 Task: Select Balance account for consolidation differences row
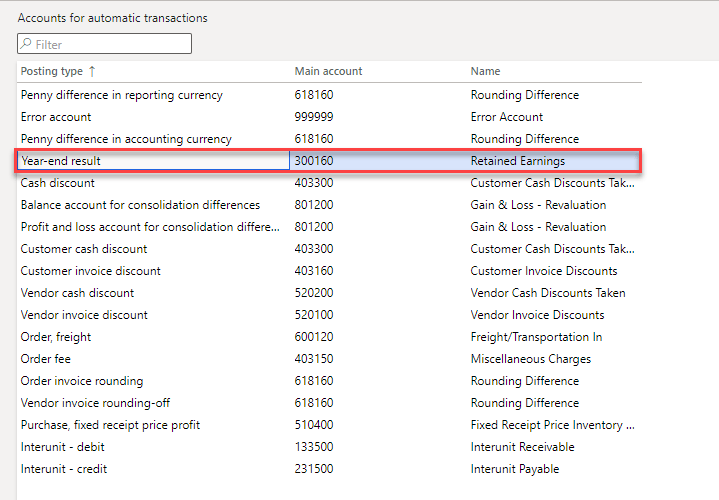tap(140, 205)
